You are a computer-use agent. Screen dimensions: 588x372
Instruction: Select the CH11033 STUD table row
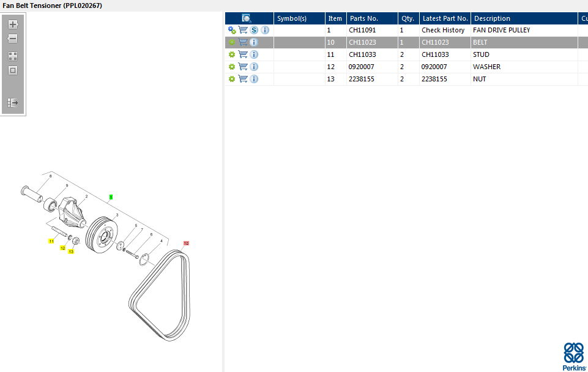404,54
